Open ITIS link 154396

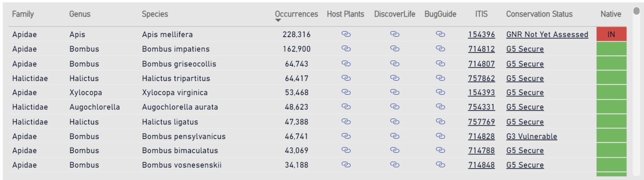(x=481, y=35)
